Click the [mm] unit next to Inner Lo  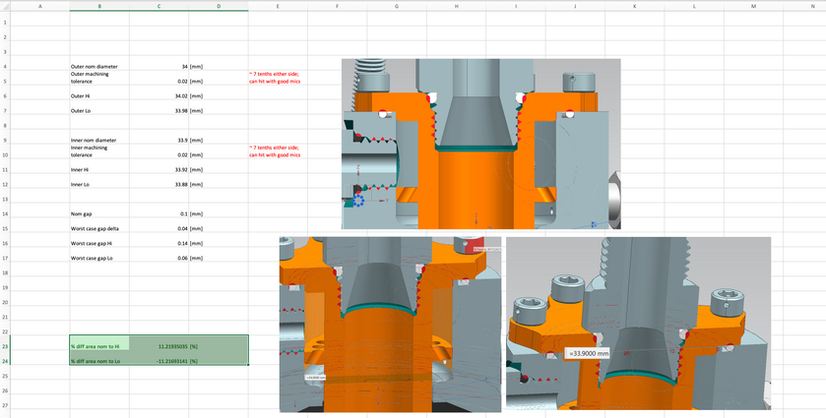tap(196, 184)
